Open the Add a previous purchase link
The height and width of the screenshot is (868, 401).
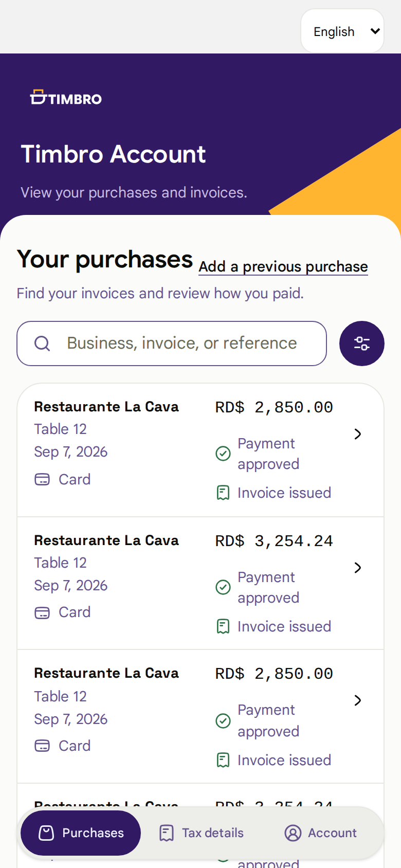(283, 266)
